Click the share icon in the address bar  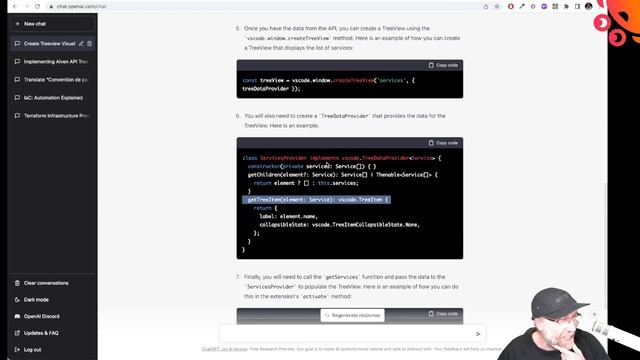click(486, 7)
